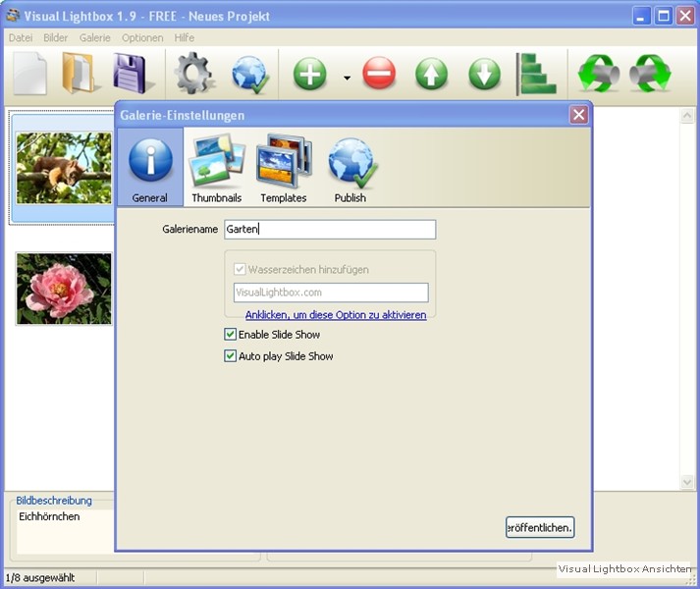Move image up with green up arrow
Image resolution: width=700 pixels, height=589 pixels.
point(431,74)
